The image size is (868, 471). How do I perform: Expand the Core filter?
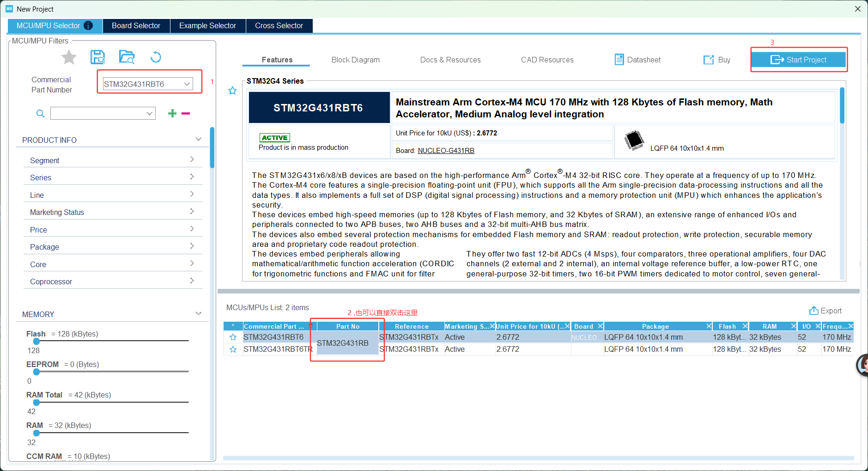pyautogui.click(x=192, y=263)
